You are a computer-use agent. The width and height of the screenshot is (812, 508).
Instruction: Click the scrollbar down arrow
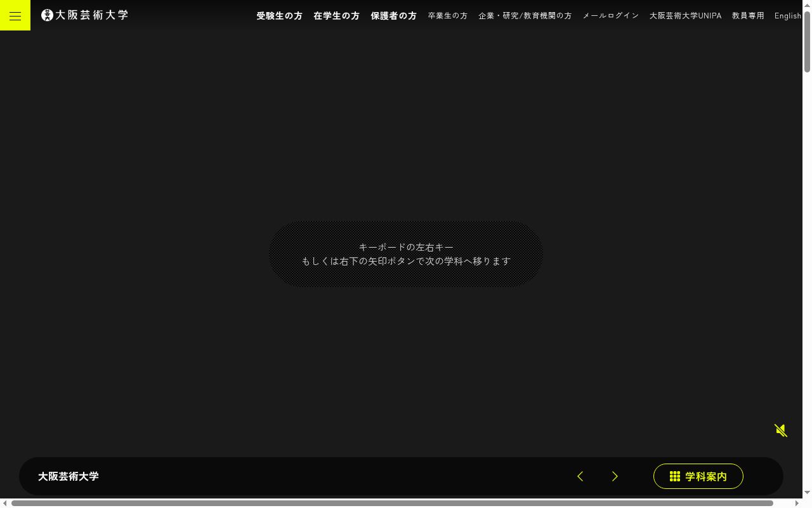pos(807,493)
